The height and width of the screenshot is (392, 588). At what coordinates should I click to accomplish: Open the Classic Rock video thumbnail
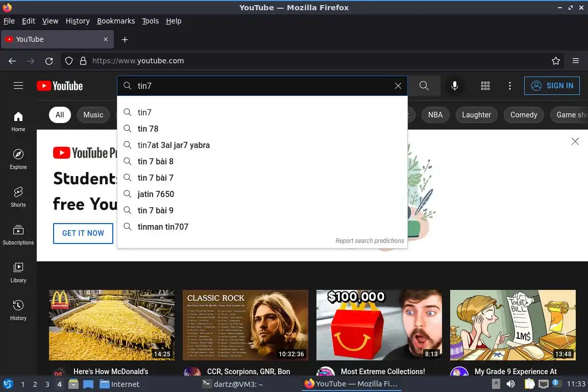click(245, 325)
